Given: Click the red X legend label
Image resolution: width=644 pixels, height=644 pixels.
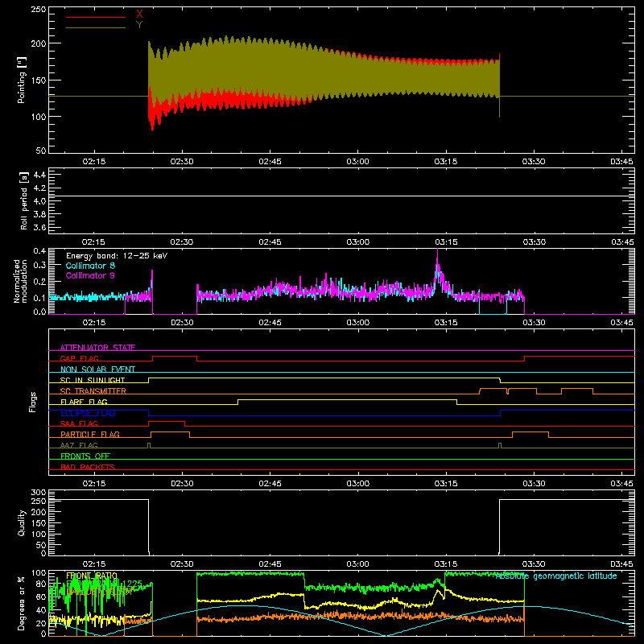Looking at the screenshot, I should click(139, 14).
